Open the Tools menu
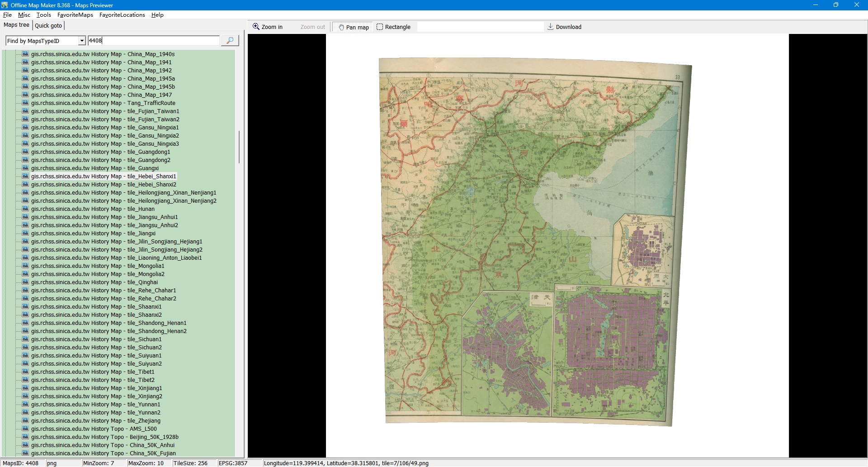The height and width of the screenshot is (467, 868). pos(44,15)
